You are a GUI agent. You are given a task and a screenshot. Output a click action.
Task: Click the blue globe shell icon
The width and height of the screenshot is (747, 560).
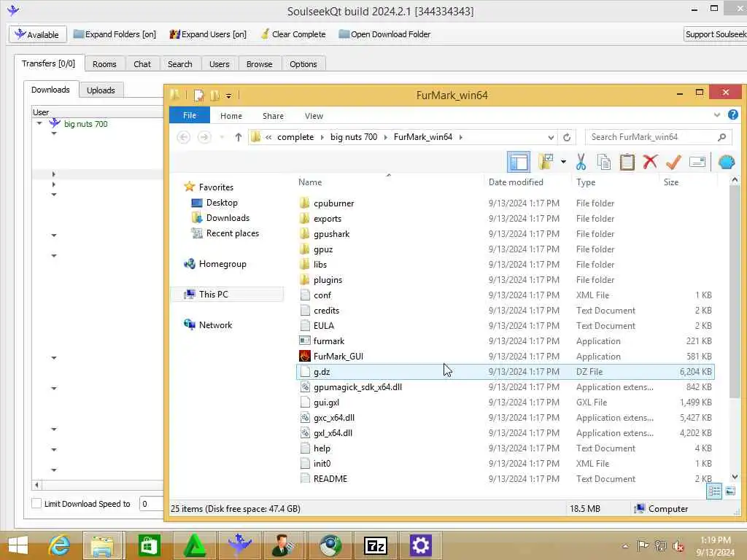727,162
